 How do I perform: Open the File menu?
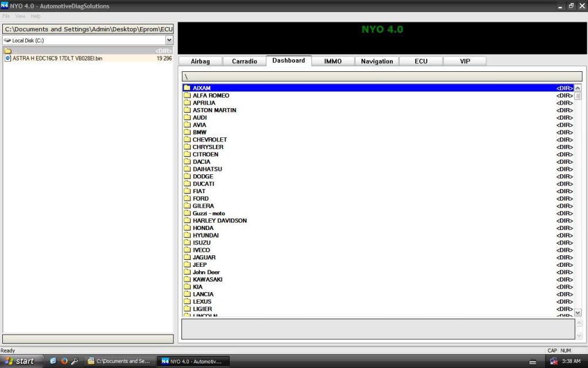tap(6, 16)
